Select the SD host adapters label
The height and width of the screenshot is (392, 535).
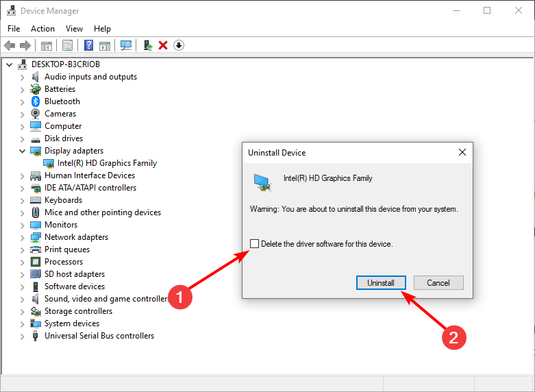[x=75, y=274]
